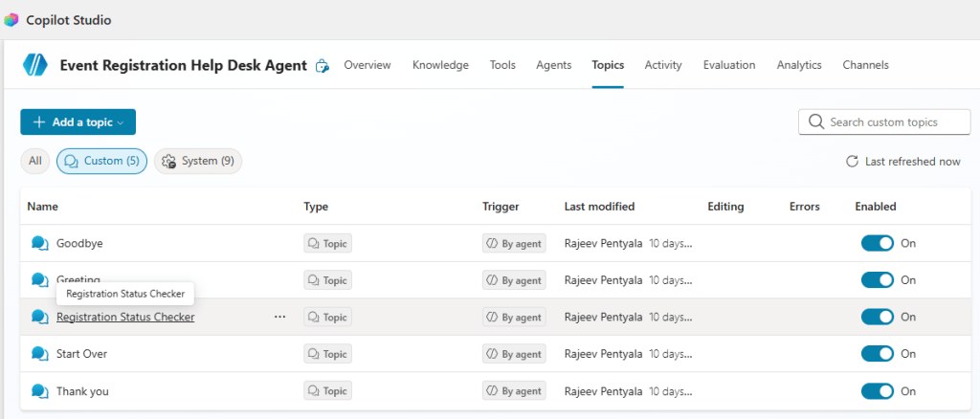This screenshot has height=419, width=980.
Task: Click the Start Over topic chat icon
Action: (39, 354)
